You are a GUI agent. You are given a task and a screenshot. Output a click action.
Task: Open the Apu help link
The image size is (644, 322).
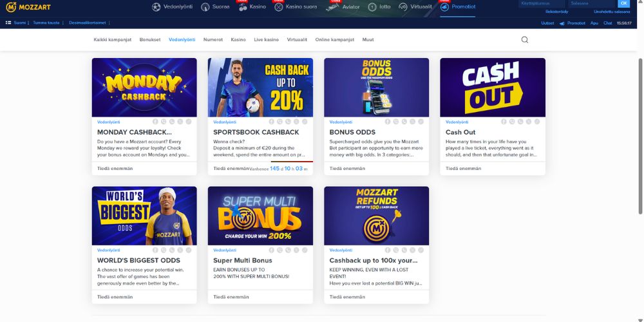pyautogui.click(x=594, y=23)
